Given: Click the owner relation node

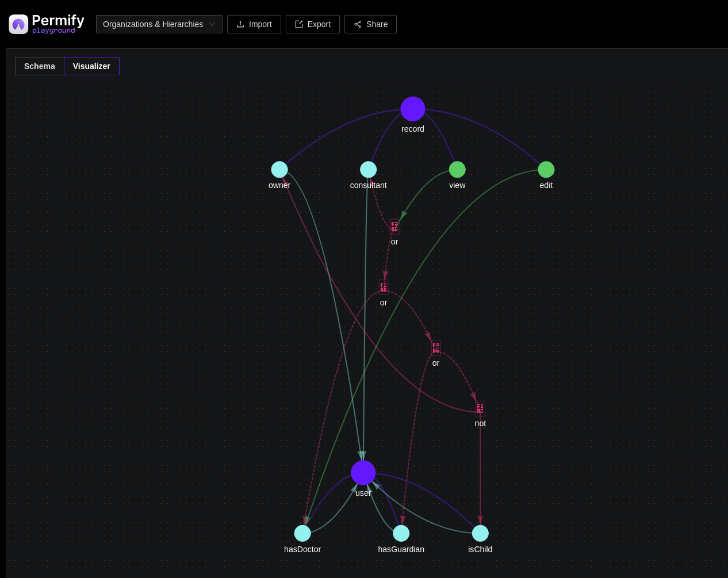Looking at the screenshot, I should tap(279, 169).
